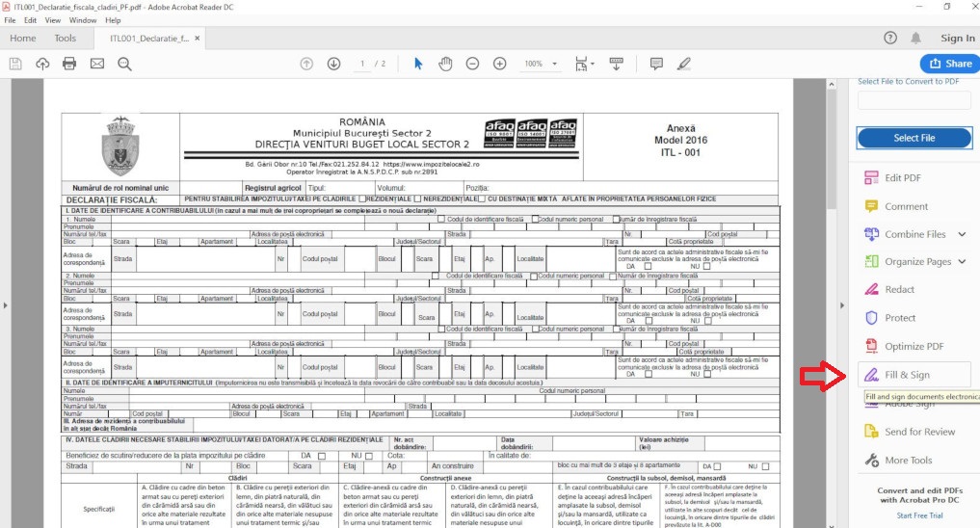Expand the Combine Files chevron
This screenshot has height=528, width=980.
coord(962,234)
